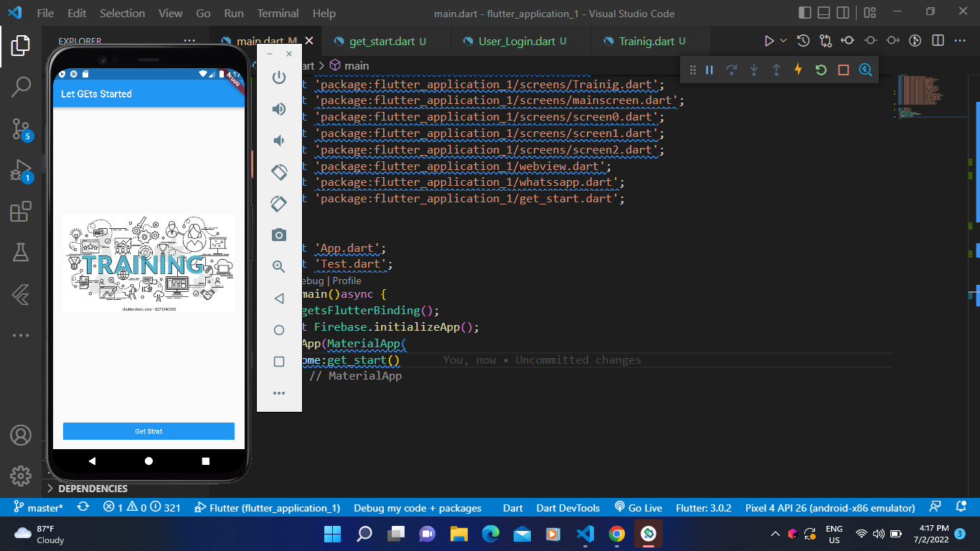Click the emulator zoom magnifier icon

(279, 267)
